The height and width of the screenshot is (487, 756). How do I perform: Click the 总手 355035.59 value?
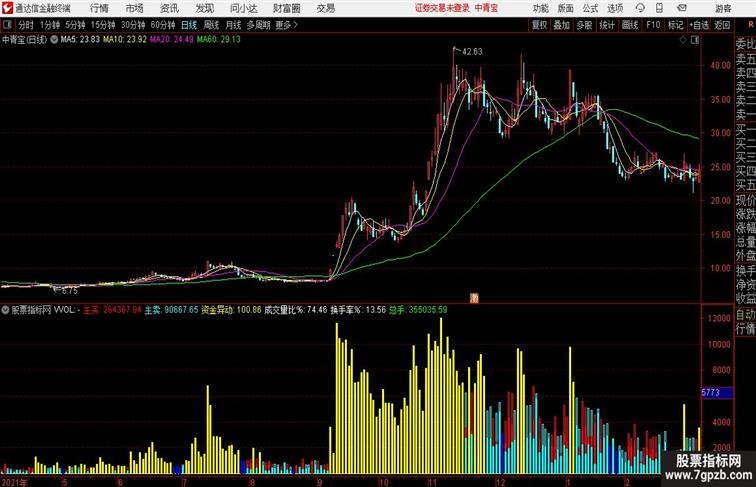click(418, 310)
